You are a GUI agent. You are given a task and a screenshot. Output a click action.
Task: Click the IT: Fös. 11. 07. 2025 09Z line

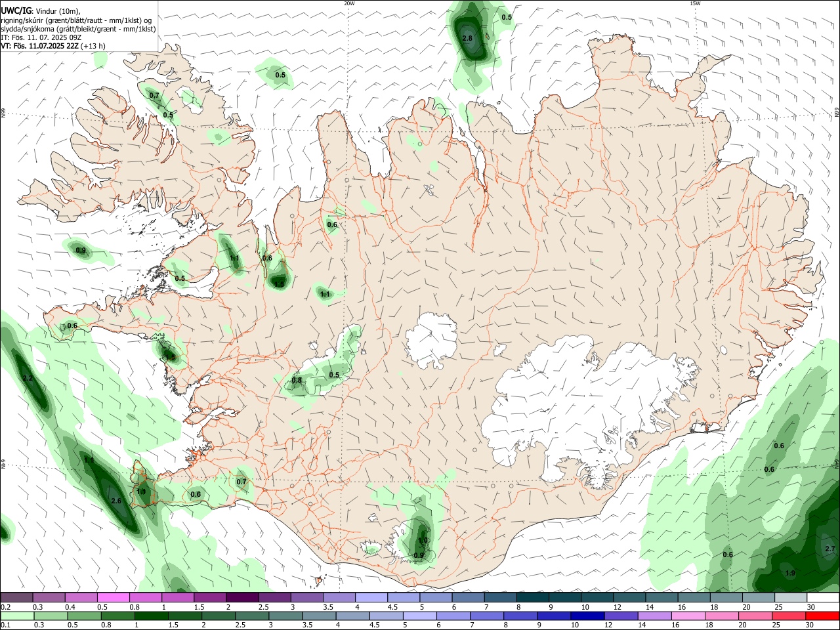(41, 37)
